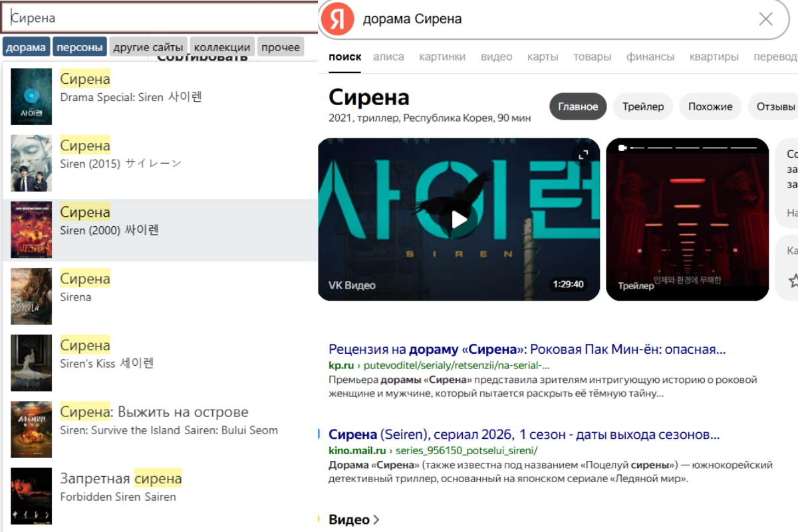Switch to the 'видео' tab
The image size is (798, 532).
click(496, 57)
